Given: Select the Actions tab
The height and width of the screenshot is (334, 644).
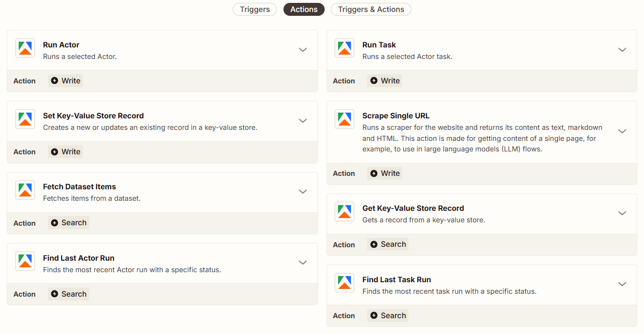Looking at the screenshot, I should coord(304,9).
